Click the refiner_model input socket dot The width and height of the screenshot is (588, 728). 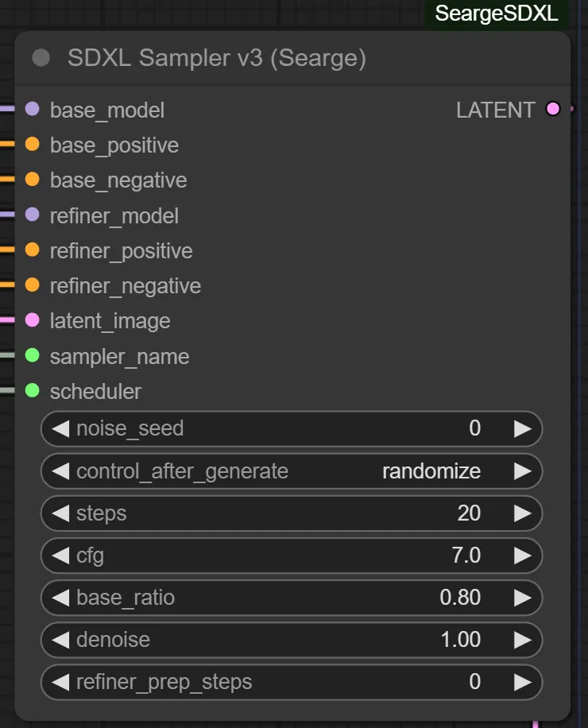[x=32, y=215]
